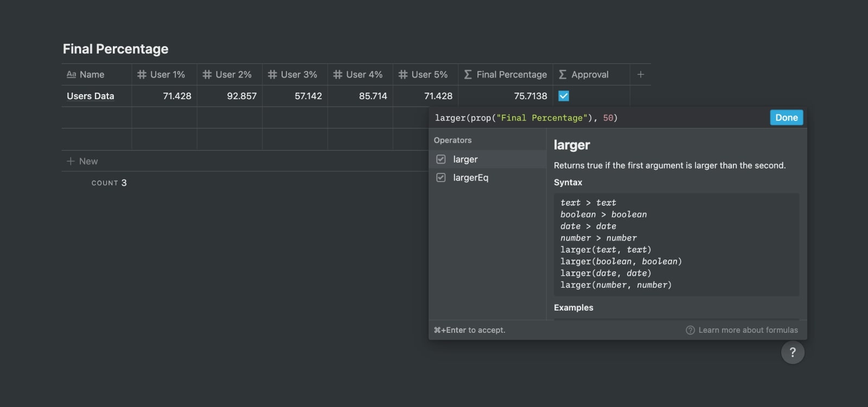Click the 'larger(number, number)' syntax line
This screenshot has height=407, width=868.
coord(616,285)
